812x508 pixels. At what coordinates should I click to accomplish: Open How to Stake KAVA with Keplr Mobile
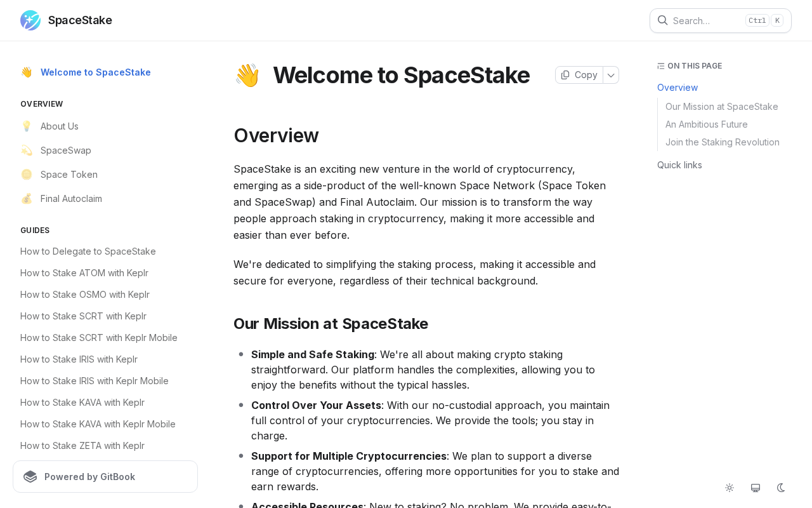[x=98, y=424]
